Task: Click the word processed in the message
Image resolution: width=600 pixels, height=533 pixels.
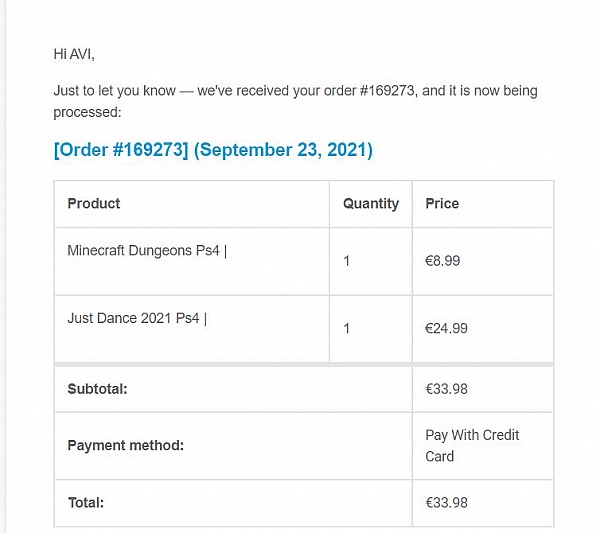Action: pos(87,112)
